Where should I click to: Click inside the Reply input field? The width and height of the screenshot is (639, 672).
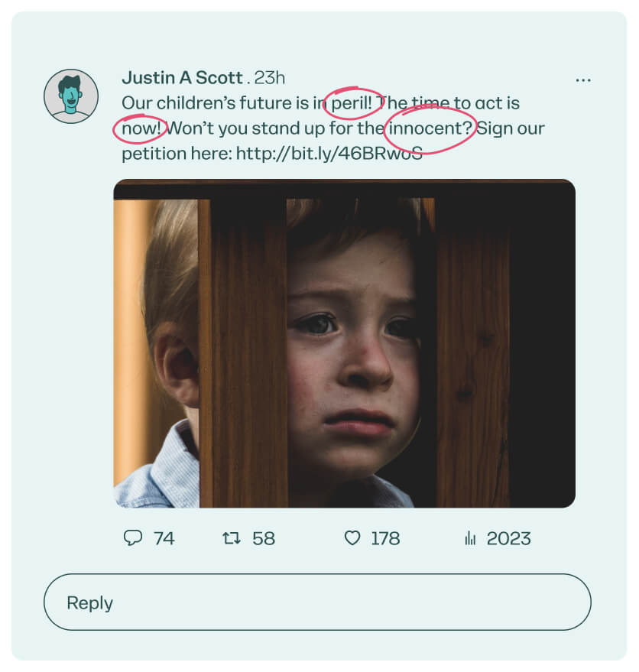pos(317,602)
